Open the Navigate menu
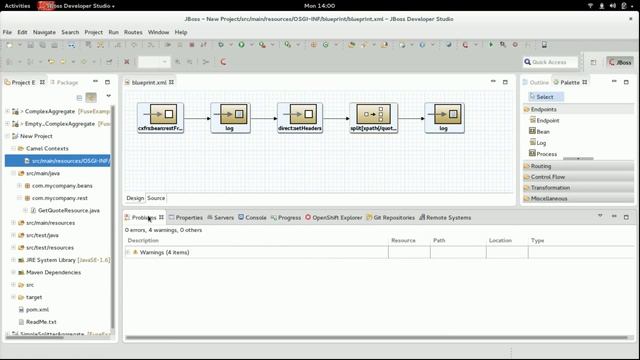 pyautogui.click(x=44, y=32)
